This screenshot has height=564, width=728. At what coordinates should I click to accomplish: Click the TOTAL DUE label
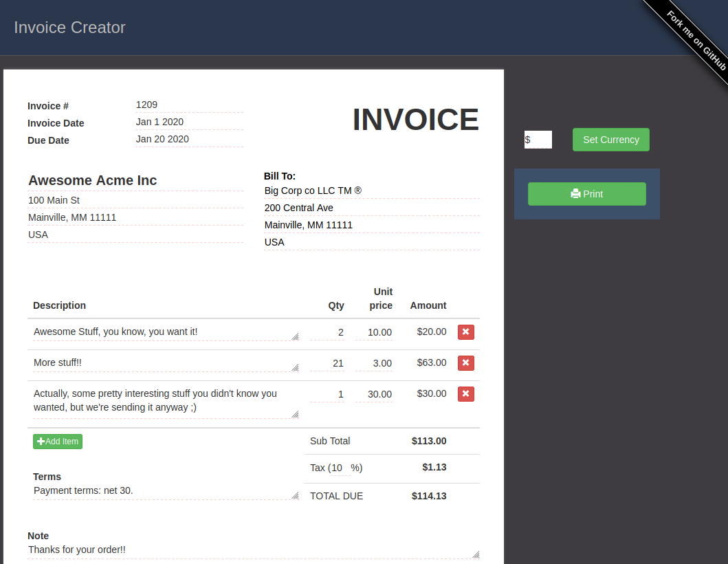point(337,496)
